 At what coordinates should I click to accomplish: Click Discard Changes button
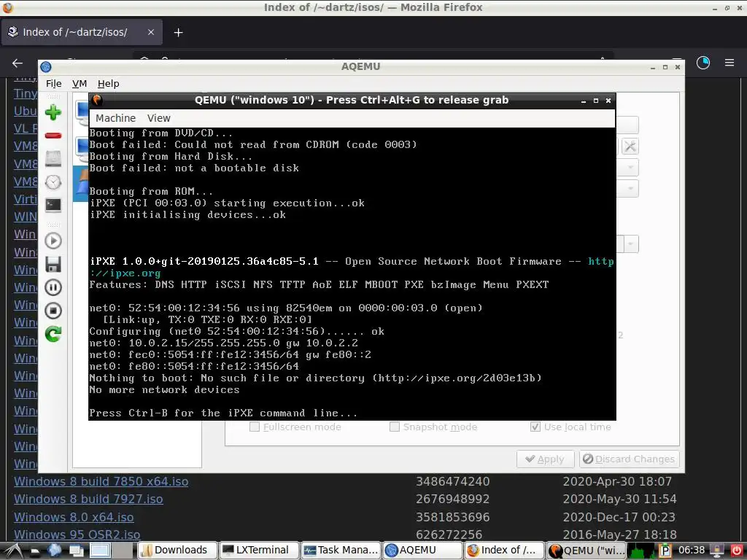pos(630,459)
